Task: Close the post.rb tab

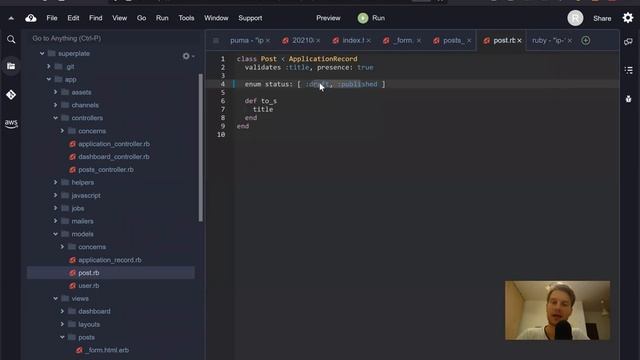Action: tap(519, 41)
